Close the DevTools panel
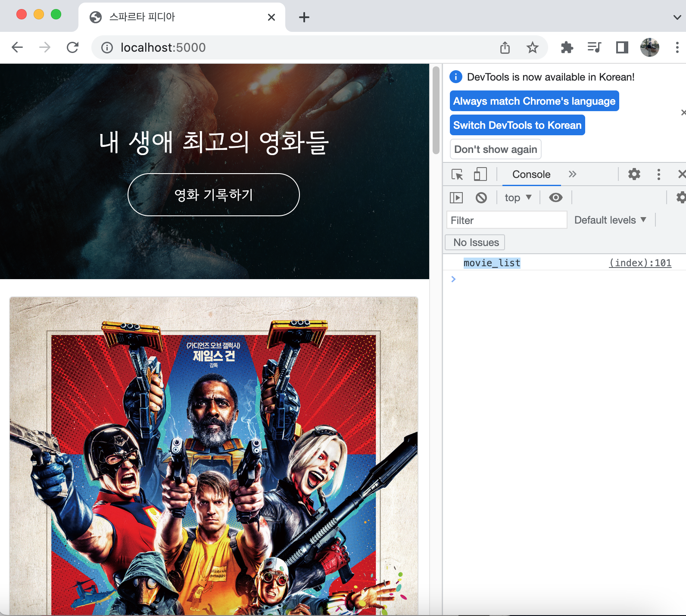This screenshot has height=616, width=686. click(x=681, y=174)
